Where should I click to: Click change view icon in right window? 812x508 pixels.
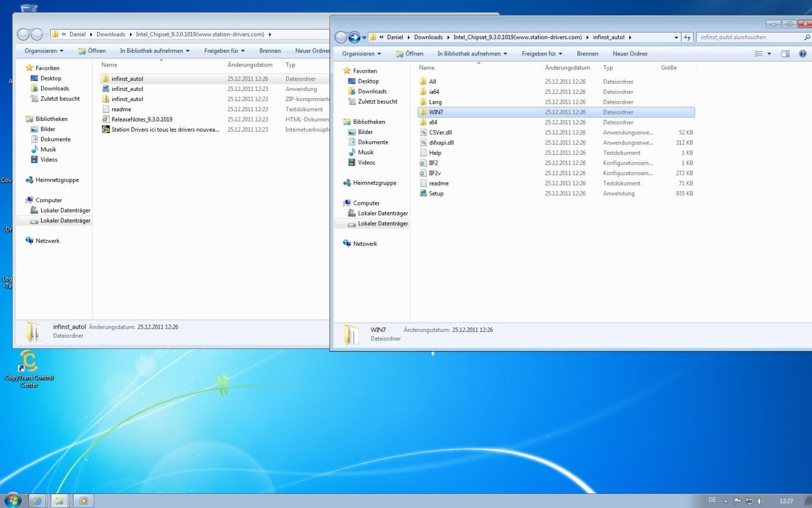759,54
